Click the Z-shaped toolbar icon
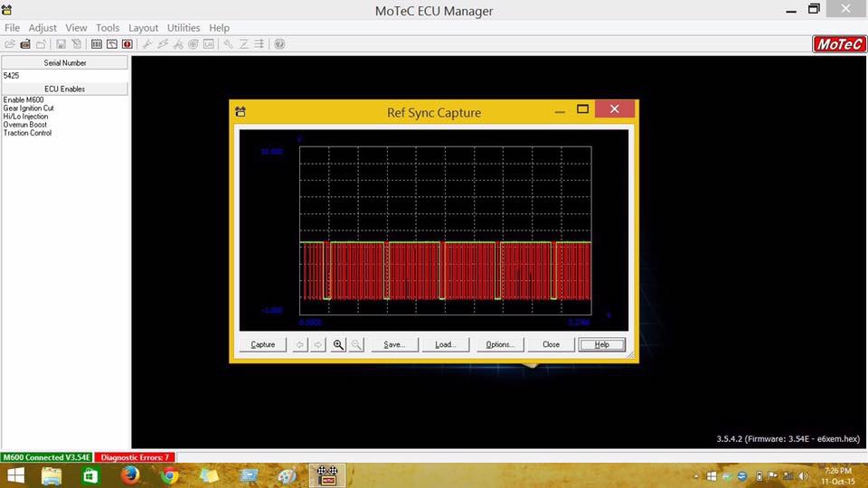 [243, 44]
